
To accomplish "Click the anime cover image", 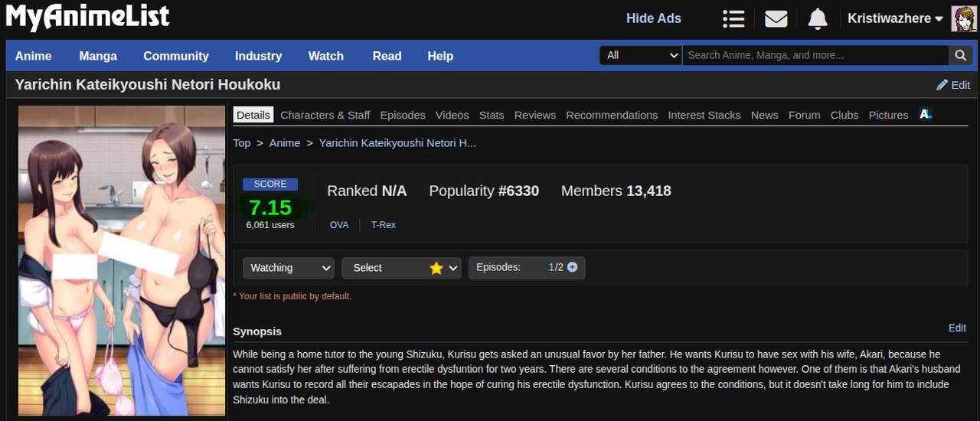I will coord(122,261).
